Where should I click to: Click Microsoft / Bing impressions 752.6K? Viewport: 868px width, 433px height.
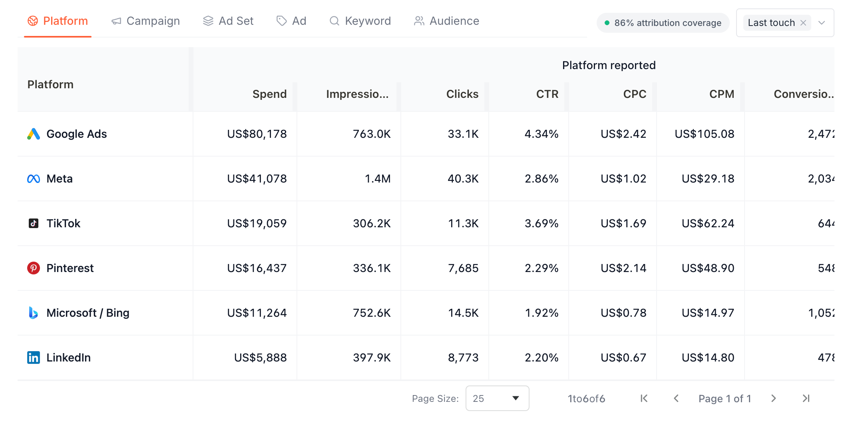[x=372, y=313]
